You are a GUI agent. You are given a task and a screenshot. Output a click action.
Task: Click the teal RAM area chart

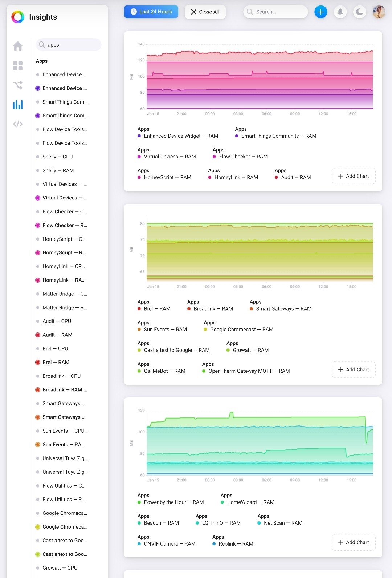coord(260,443)
